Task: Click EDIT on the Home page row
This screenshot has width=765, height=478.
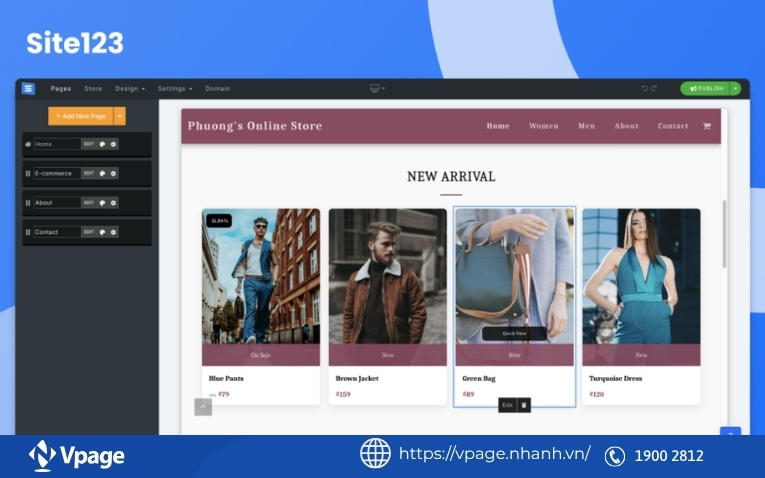Action: [x=89, y=144]
